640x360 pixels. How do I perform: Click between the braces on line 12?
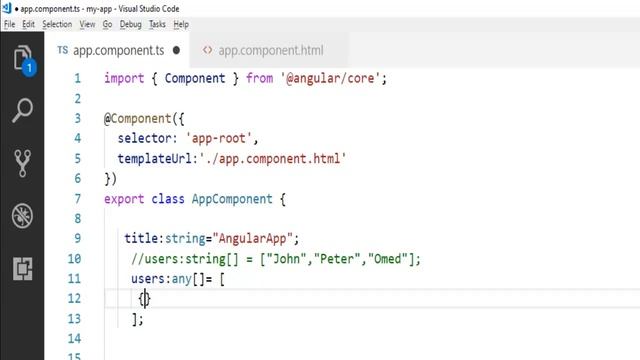coord(145,299)
